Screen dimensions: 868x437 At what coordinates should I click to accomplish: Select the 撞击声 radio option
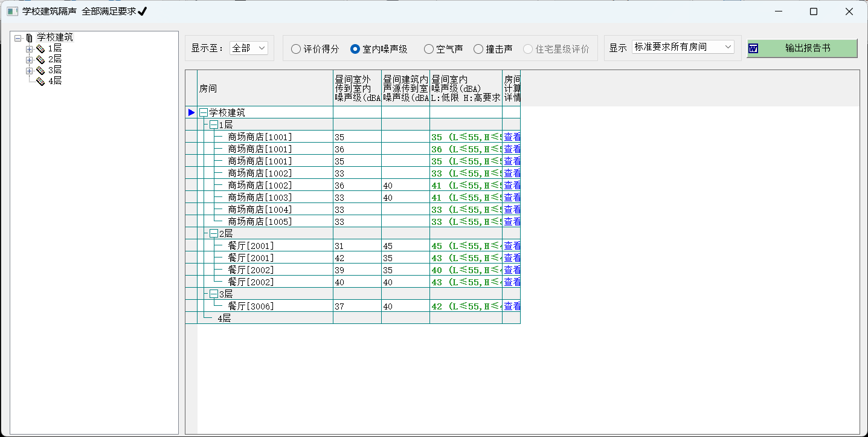click(x=478, y=49)
